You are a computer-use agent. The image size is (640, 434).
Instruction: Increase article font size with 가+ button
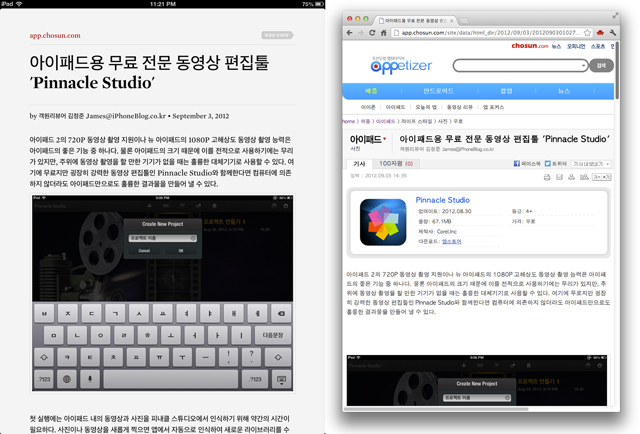[606, 177]
